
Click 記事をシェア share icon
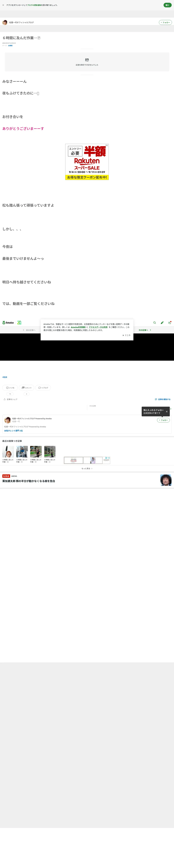tap(10, 399)
